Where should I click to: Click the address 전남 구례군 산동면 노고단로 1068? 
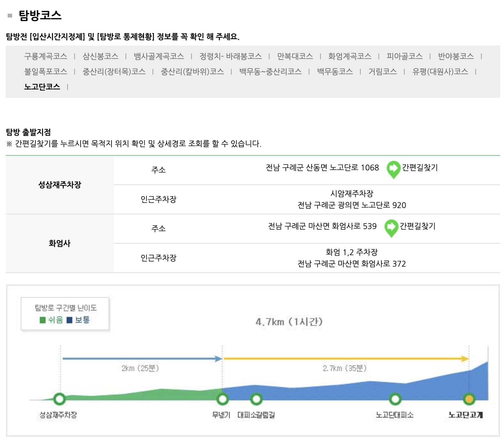coord(322,168)
